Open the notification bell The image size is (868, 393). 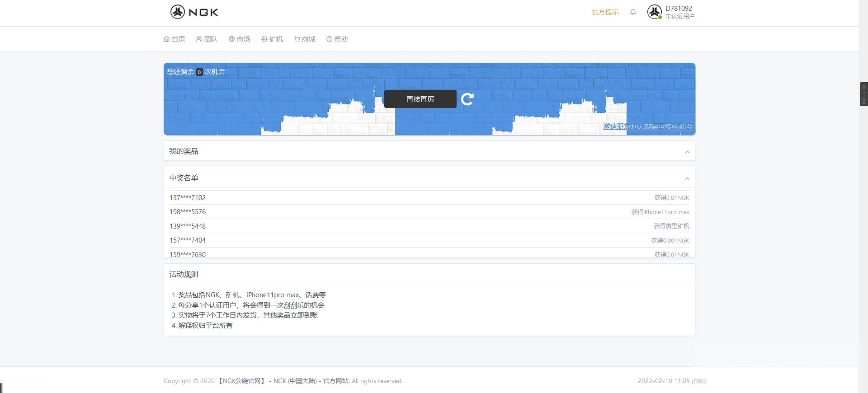(x=633, y=12)
